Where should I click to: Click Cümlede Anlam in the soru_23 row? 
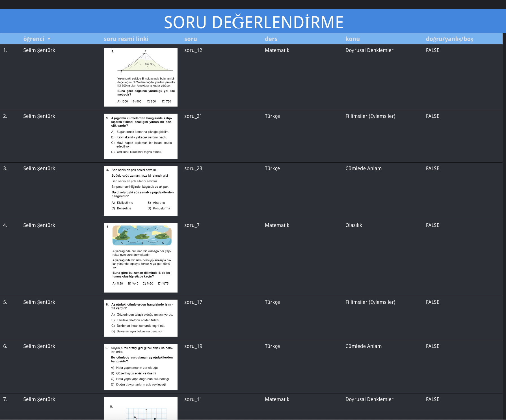pos(364,168)
